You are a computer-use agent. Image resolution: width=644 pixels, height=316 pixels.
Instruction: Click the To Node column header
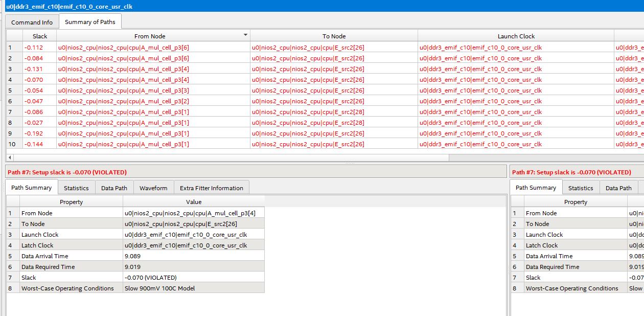(x=334, y=36)
